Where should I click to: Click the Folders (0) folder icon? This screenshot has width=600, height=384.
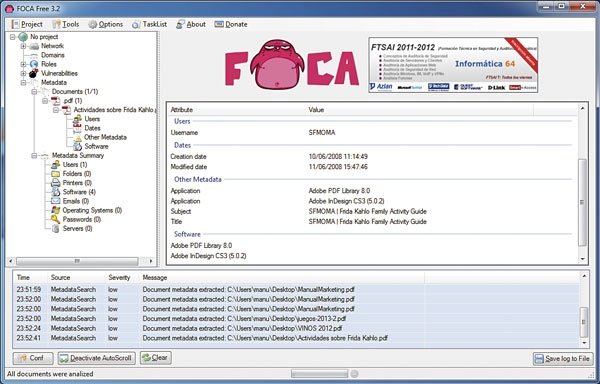coord(56,174)
